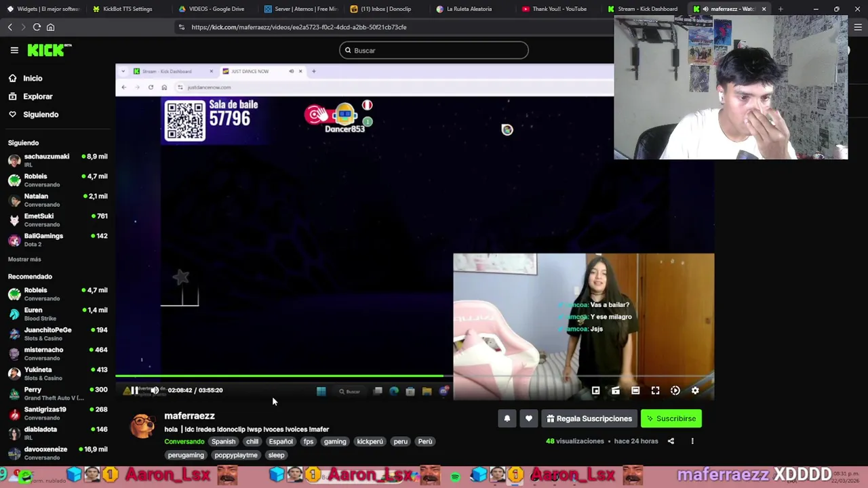Viewport: 868px width, 488px height.
Task: Click the maferraezz channel avatar
Action: pos(142,426)
